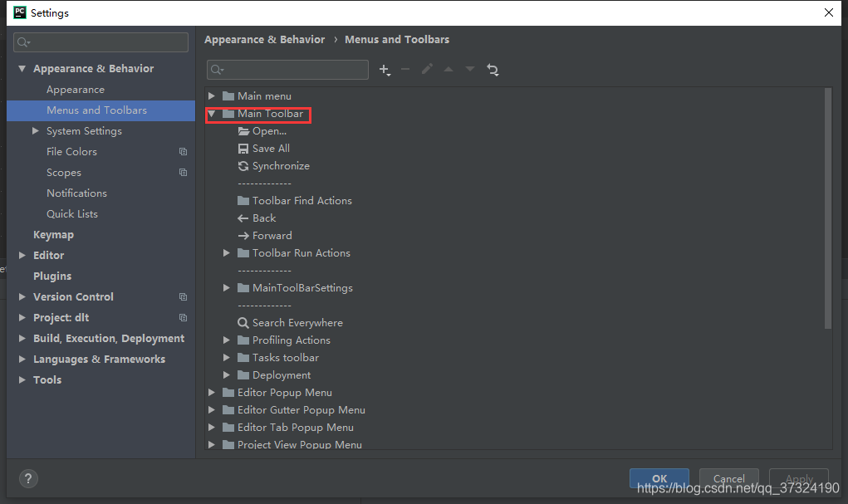Expand the Tools settings section

tap(22, 379)
